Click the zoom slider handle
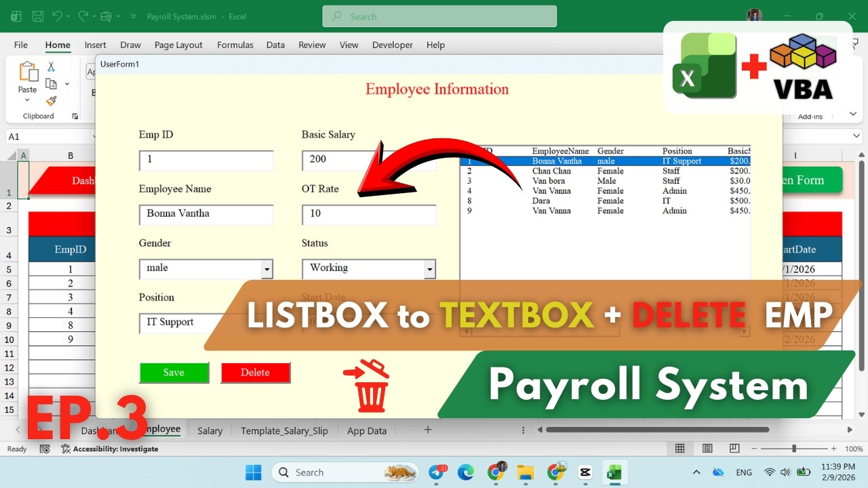Image resolution: width=868 pixels, height=488 pixels. click(794, 449)
